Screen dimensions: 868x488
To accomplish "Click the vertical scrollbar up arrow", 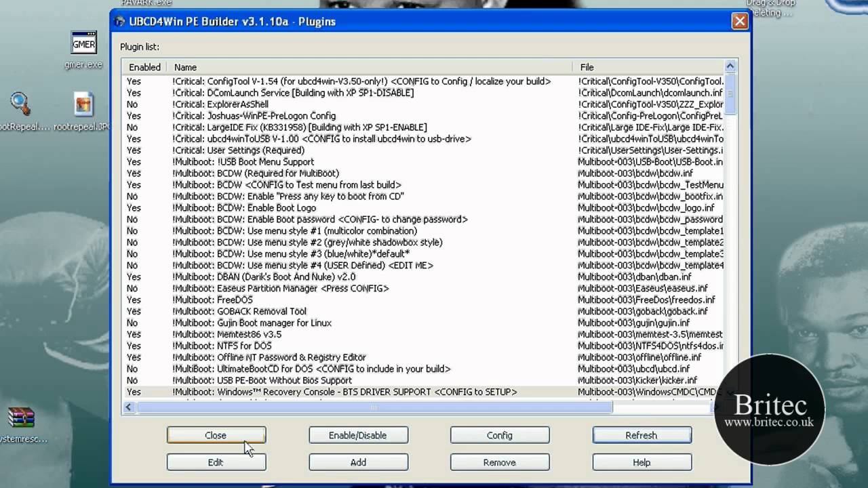I will [730, 66].
